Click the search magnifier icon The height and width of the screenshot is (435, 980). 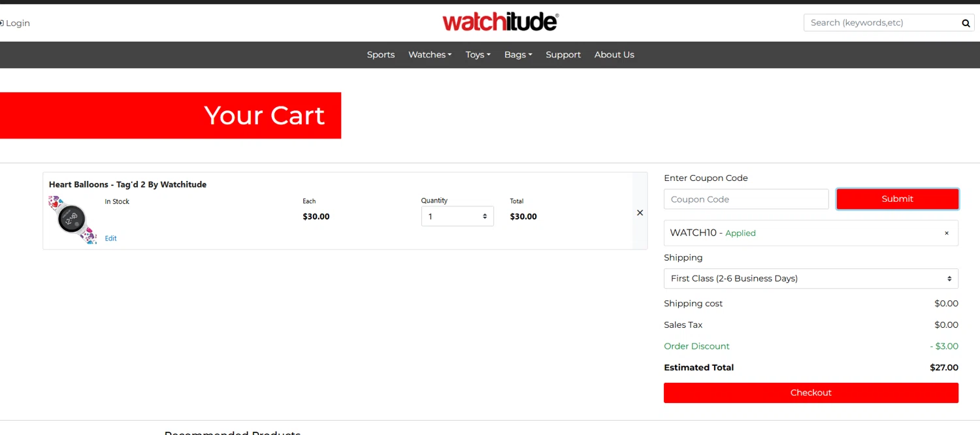coord(966,24)
